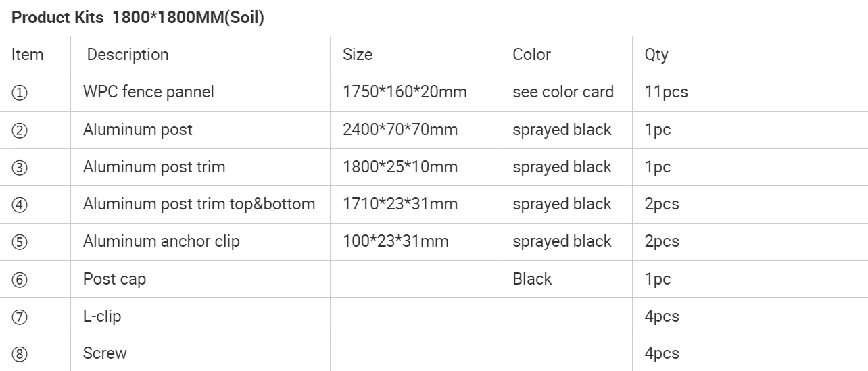This screenshot has height=371, width=868.
Task: Click the circled number 6 item marker
Action: coord(20,280)
